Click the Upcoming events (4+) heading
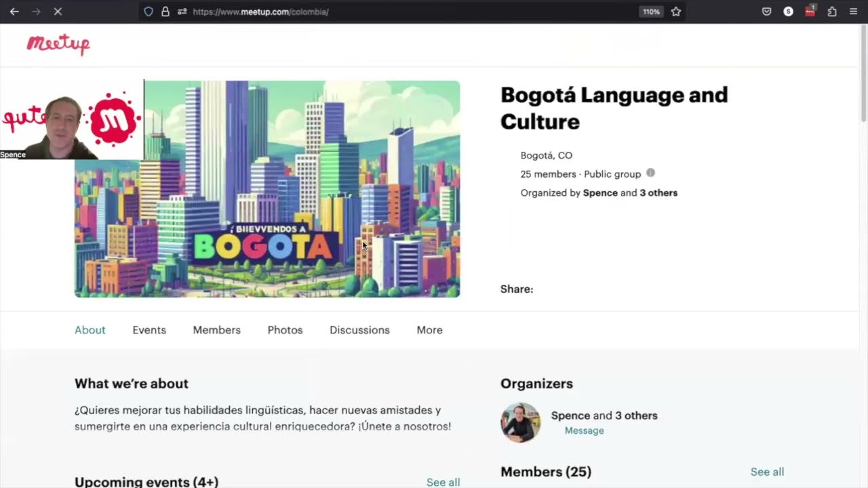The height and width of the screenshot is (488, 868). [x=146, y=482]
